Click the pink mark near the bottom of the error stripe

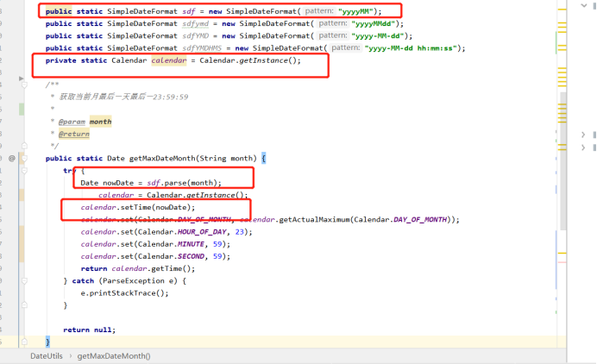click(562, 262)
